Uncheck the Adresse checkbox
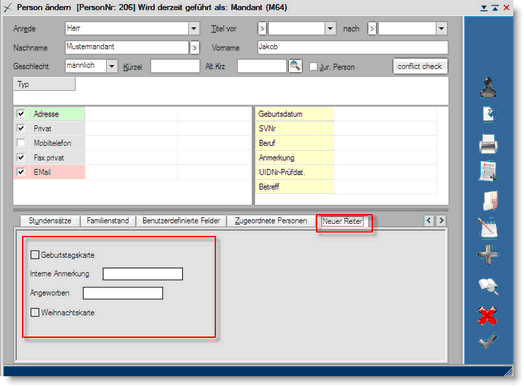Viewport: 524px width, 387px height. [x=21, y=114]
